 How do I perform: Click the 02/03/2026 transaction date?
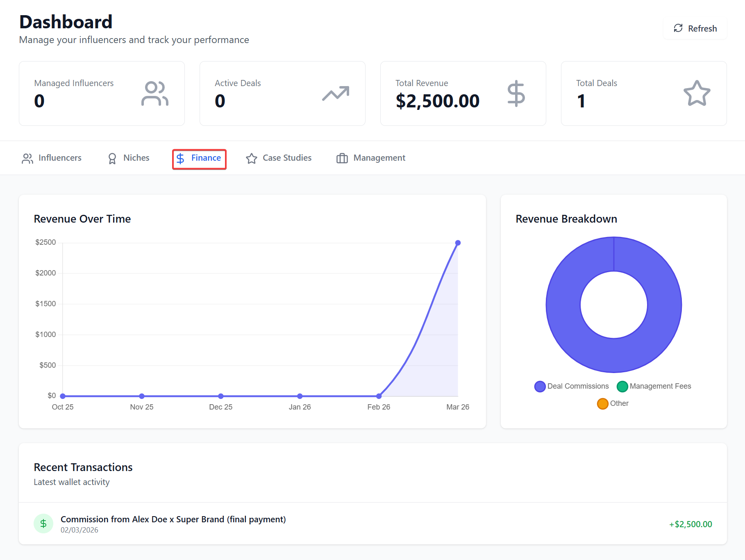point(79,530)
